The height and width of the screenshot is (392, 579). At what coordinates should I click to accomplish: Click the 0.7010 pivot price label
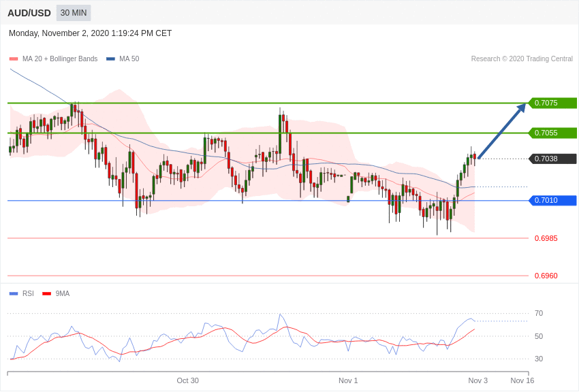(x=552, y=201)
